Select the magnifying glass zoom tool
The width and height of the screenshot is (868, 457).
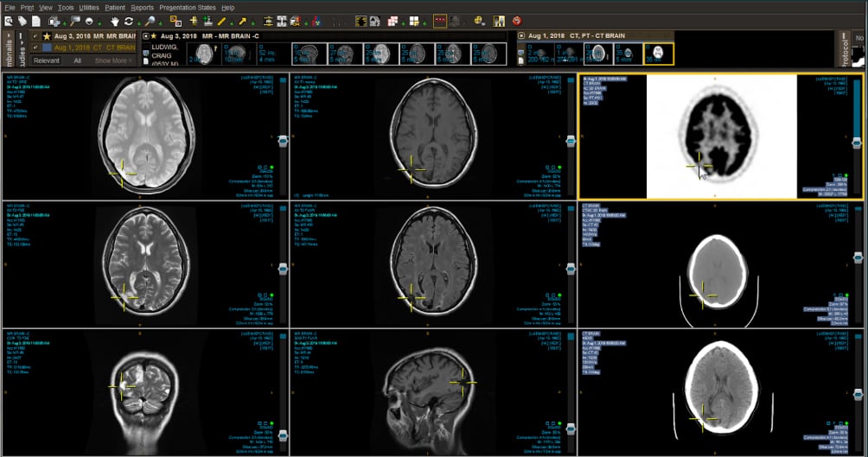coord(150,20)
